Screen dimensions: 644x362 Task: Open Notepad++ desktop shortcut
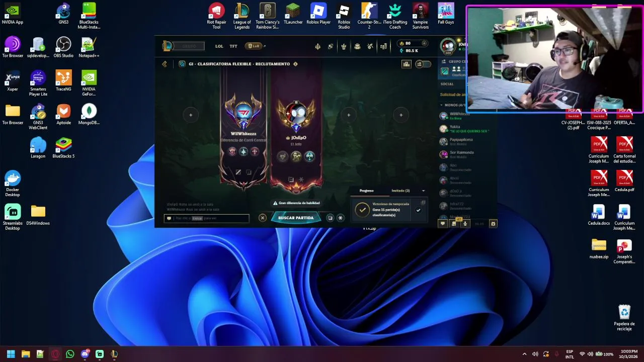coord(89,48)
